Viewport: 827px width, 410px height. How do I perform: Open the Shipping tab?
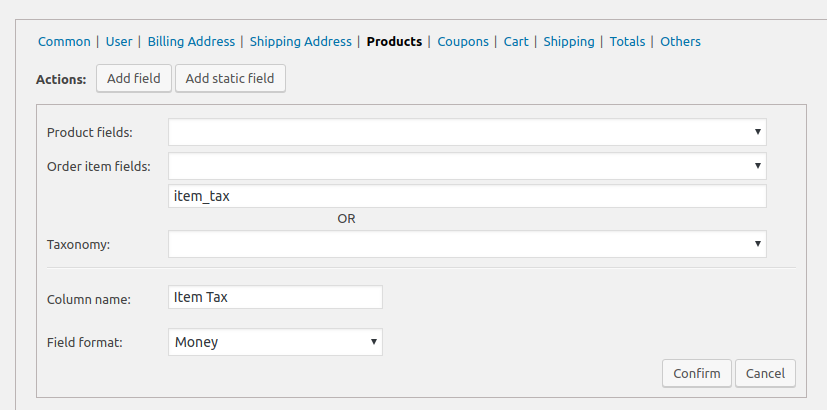pyautogui.click(x=569, y=42)
